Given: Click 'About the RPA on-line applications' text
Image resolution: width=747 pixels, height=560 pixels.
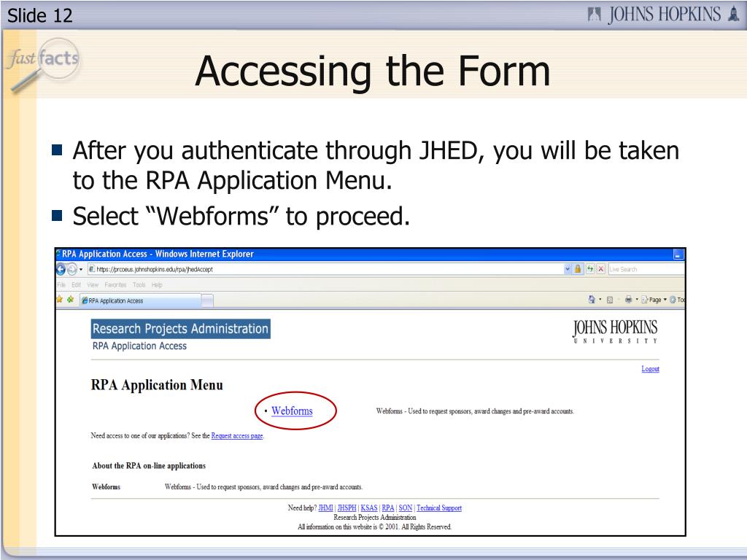Looking at the screenshot, I should click(149, 466).
